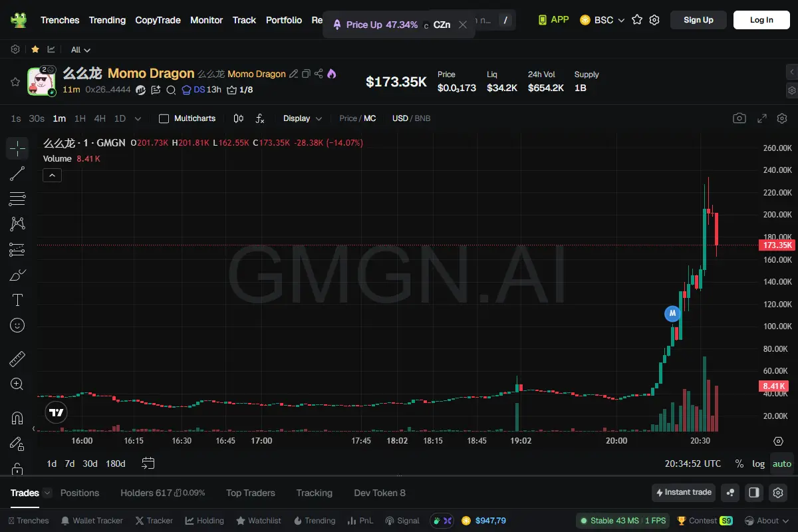798x532 pixels.
Task: Click the chart price scale settings gear
Action: (779, 441)
